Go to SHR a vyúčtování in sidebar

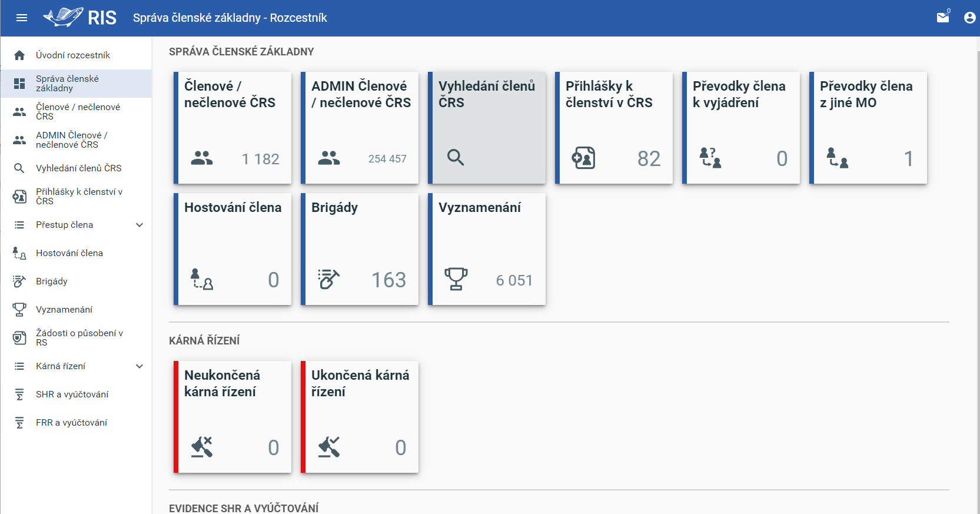click(72, 394)
